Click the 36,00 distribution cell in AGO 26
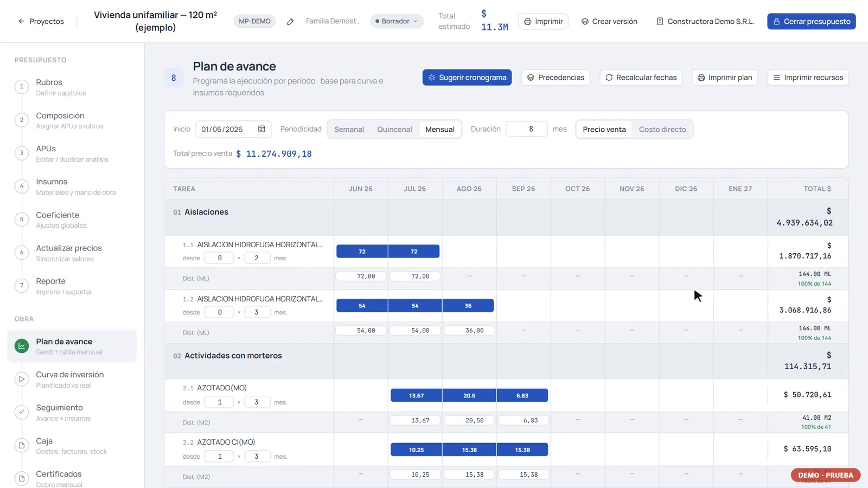Viewport: 868px width, 488px height. 469,331
